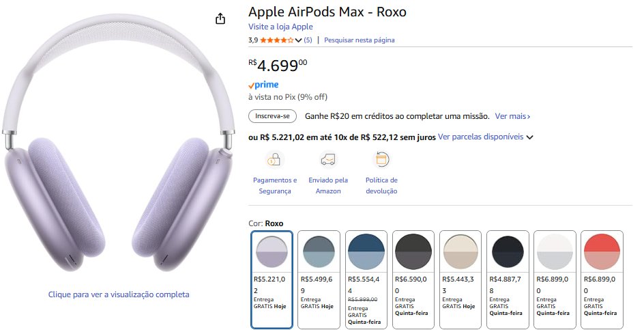The width and height of the screenshot is (644, 330).
Task: Click the star rating icons
Action: [276, 40]
